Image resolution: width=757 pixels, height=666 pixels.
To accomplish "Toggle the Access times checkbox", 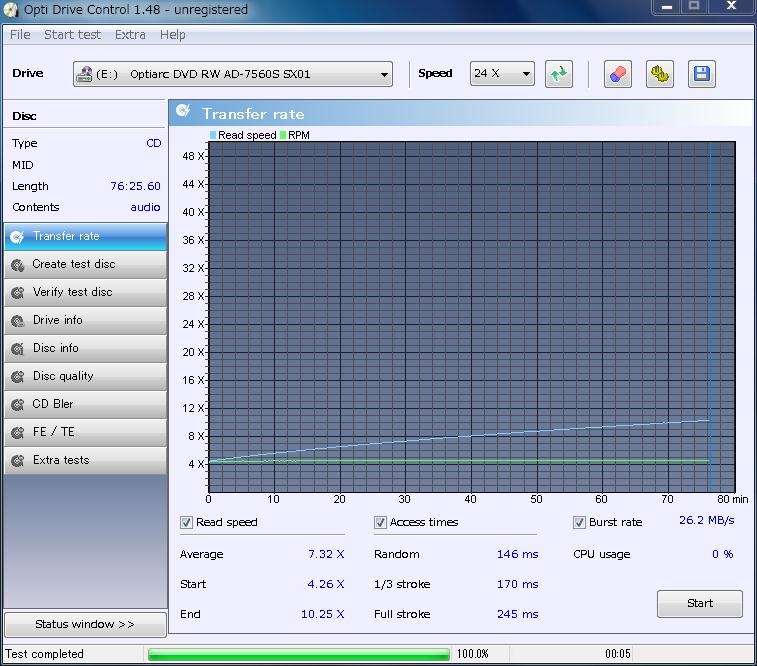I will pos(380,522).
